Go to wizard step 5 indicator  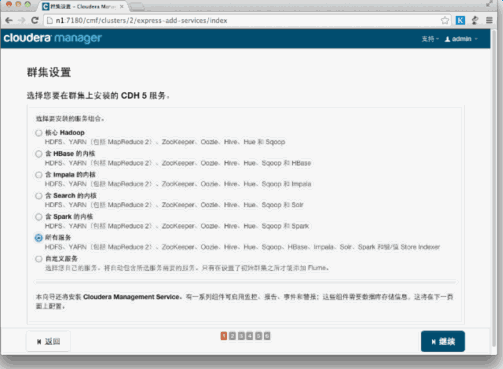coord(258,336)
